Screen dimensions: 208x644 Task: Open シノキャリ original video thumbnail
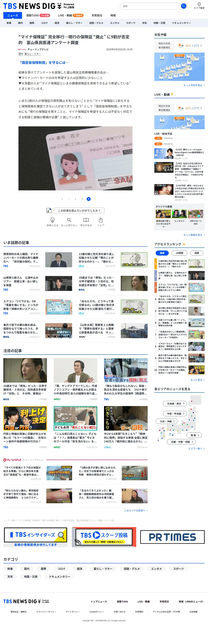coord(179,214)
